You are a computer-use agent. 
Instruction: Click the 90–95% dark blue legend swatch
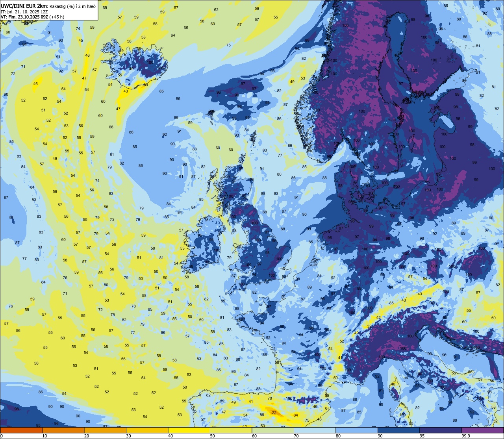tap(398, 430)
